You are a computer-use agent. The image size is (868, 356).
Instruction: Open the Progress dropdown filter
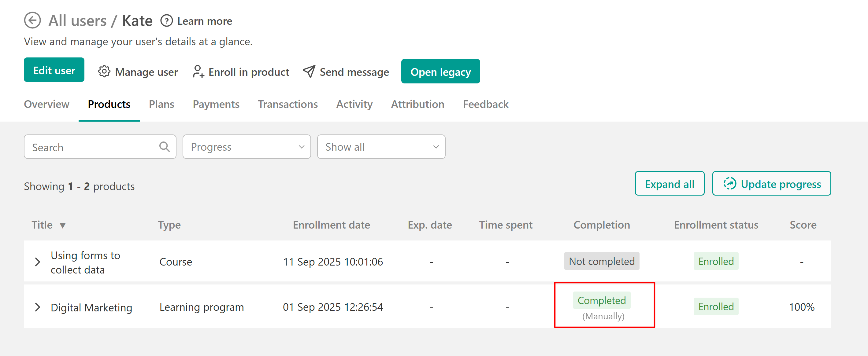click(246, 147)
